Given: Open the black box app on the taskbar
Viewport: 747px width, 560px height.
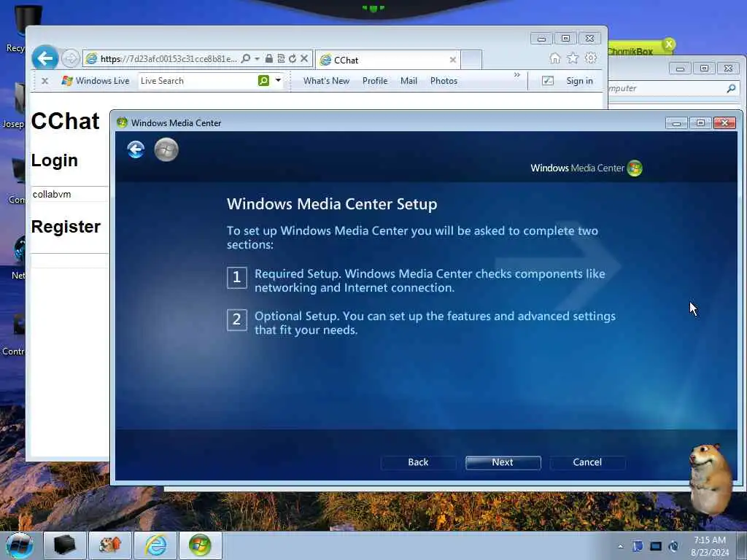Looking at the screenshot, I should (65, 545).
